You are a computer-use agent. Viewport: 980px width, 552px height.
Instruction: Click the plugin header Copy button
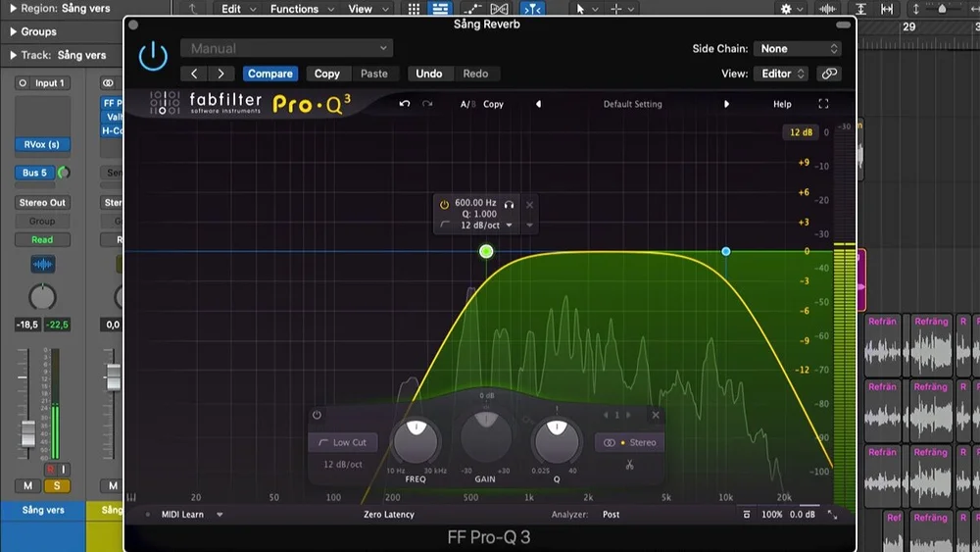pos(327,74)
